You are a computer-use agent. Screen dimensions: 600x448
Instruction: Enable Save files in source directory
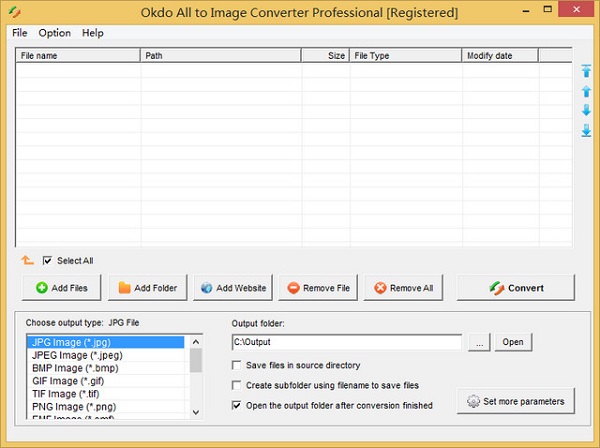237,365
